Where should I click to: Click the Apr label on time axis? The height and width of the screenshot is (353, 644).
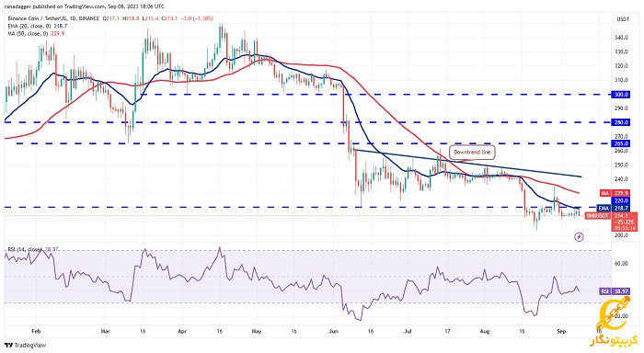[182, 331]
